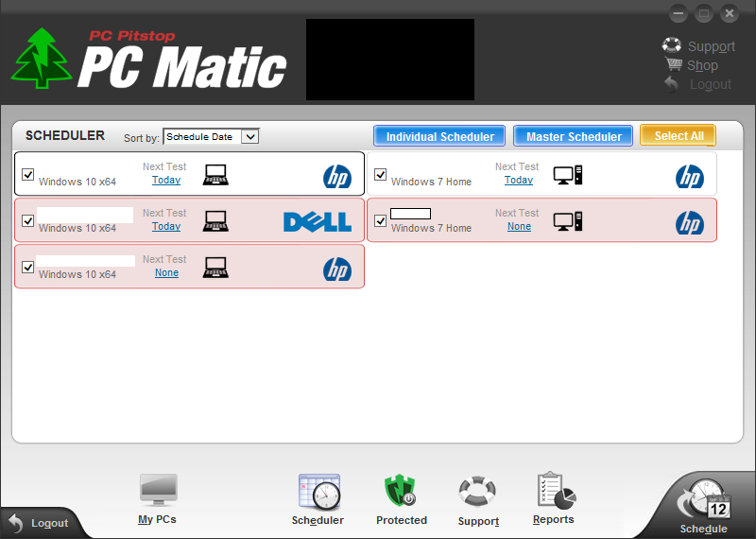
Task: Click the Today link on the Dell PC
Action: [x=166, y=227]
